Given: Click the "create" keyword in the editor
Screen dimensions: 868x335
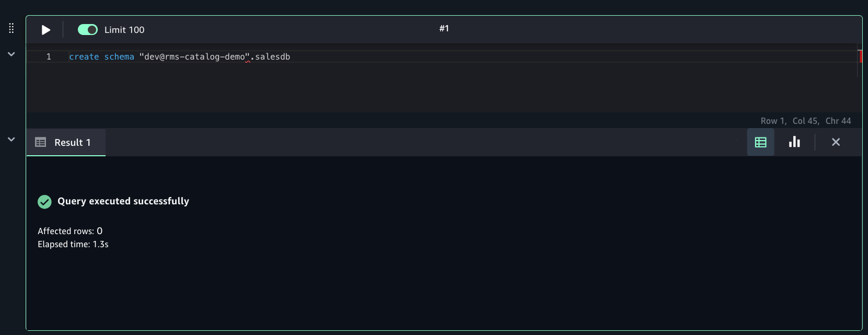Looking at the screenshot, I should pyautogui.click(x=84, y=56).
